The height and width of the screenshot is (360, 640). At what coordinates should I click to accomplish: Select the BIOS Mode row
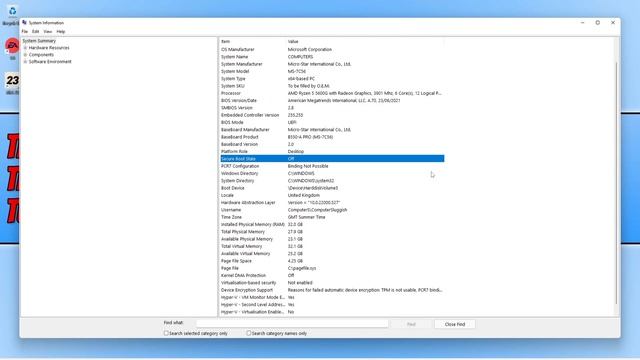tap(332, 122)
